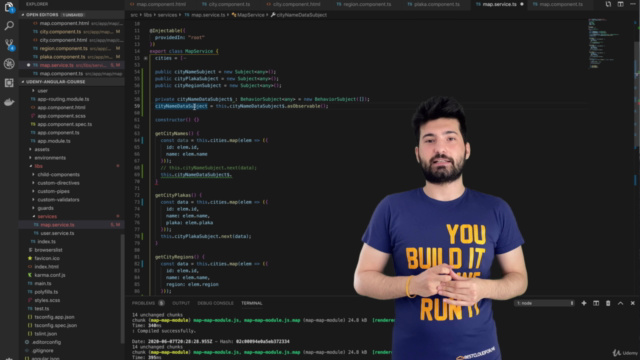Expand the child-components folder
The width and height of the screenshot is (640, 360).
(58, 174)
